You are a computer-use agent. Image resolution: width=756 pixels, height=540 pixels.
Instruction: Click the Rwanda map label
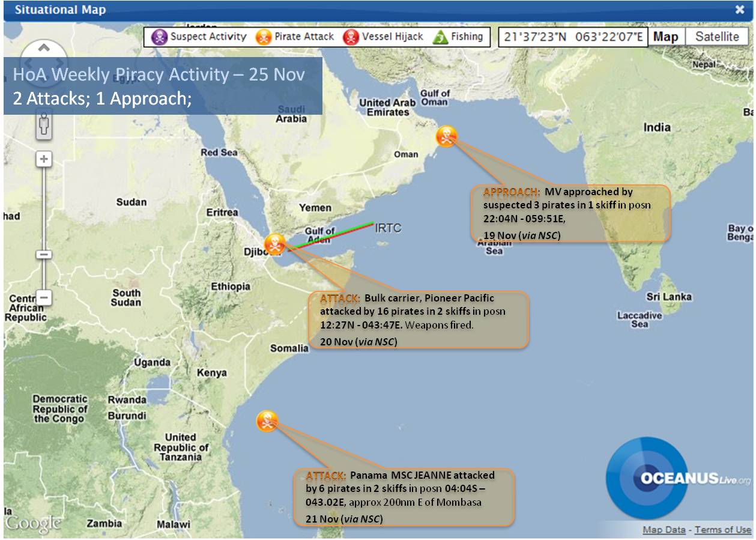pyautogui.click(x=127, y=400)
